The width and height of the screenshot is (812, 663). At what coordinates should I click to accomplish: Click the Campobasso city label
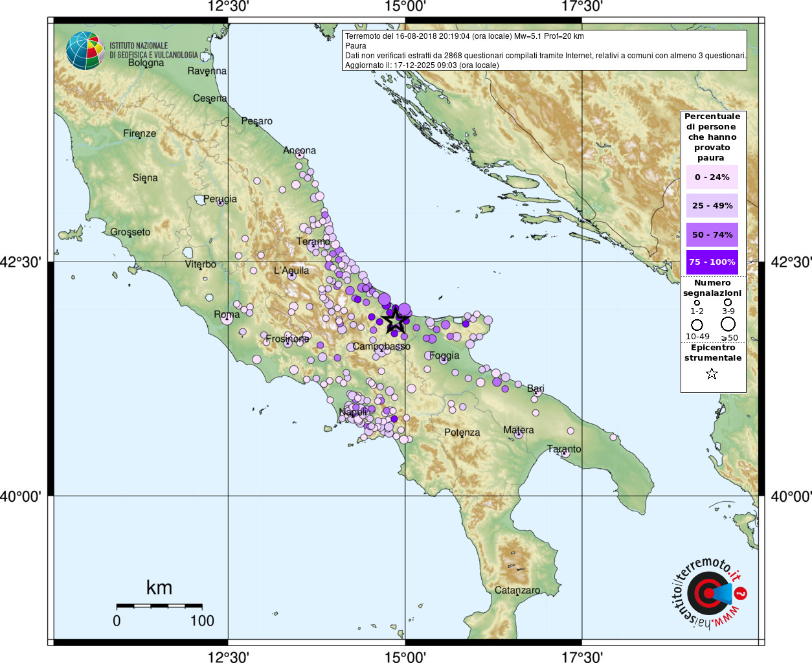(381, 346)
